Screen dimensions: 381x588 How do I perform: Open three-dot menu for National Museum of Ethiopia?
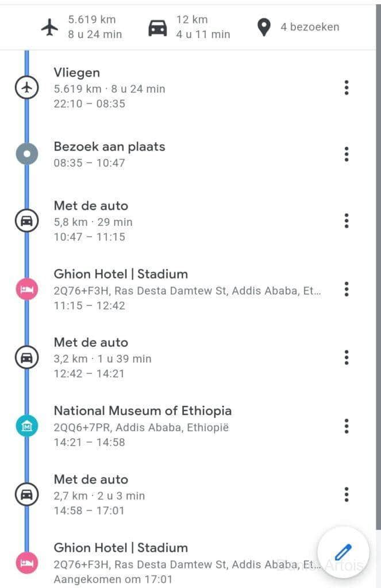point(346,426)
